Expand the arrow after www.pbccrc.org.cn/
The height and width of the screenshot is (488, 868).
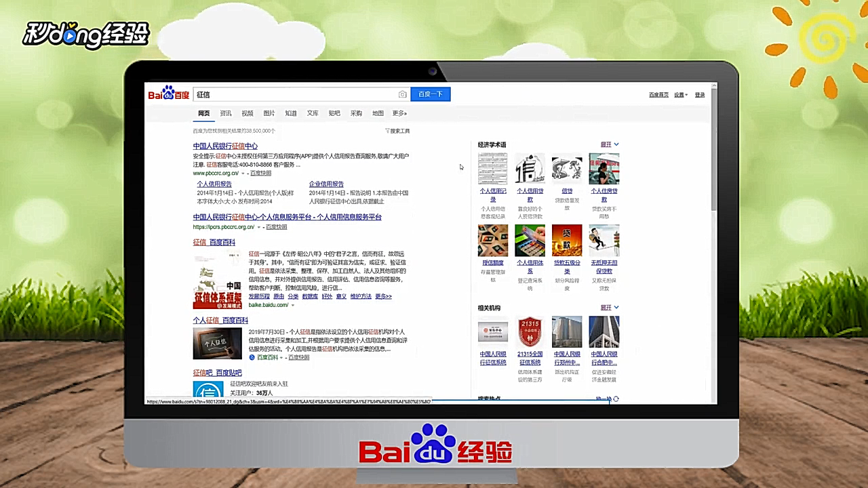(x=243, y=174)
